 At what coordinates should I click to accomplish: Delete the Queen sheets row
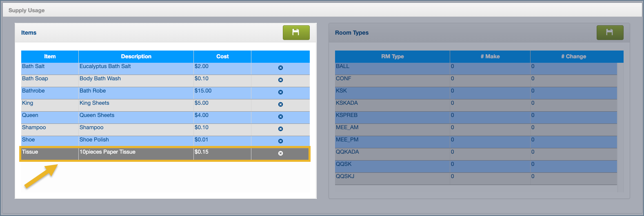(x=280, y=117)
